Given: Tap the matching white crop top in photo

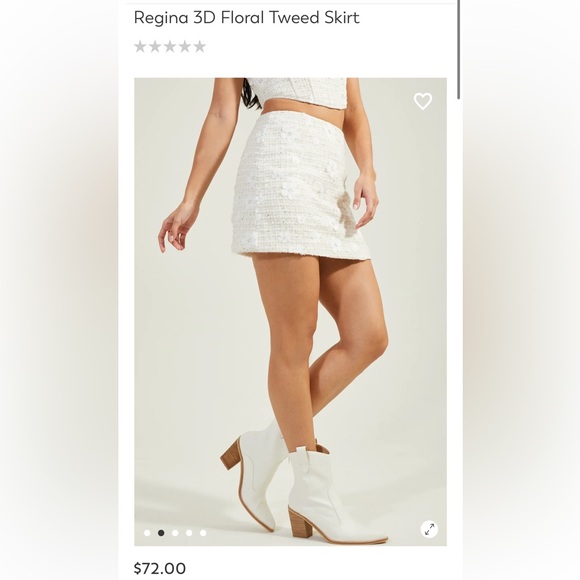Looking at the screenshot, I should [300, 94].
